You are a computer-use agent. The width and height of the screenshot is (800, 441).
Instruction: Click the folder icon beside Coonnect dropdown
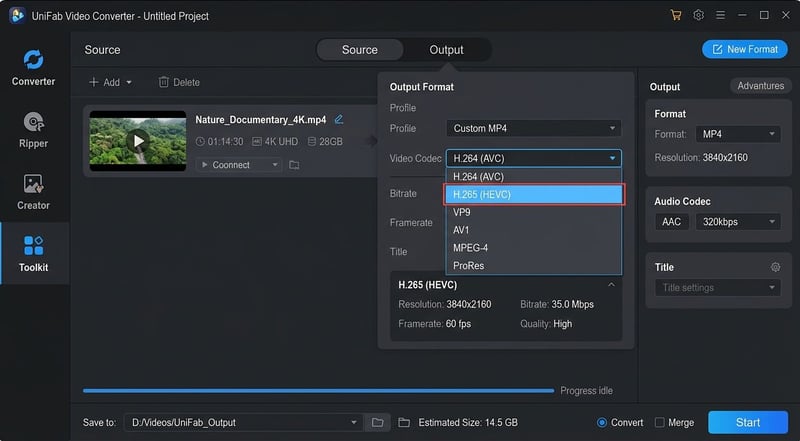pyautogui.click(x=294, y=165)
